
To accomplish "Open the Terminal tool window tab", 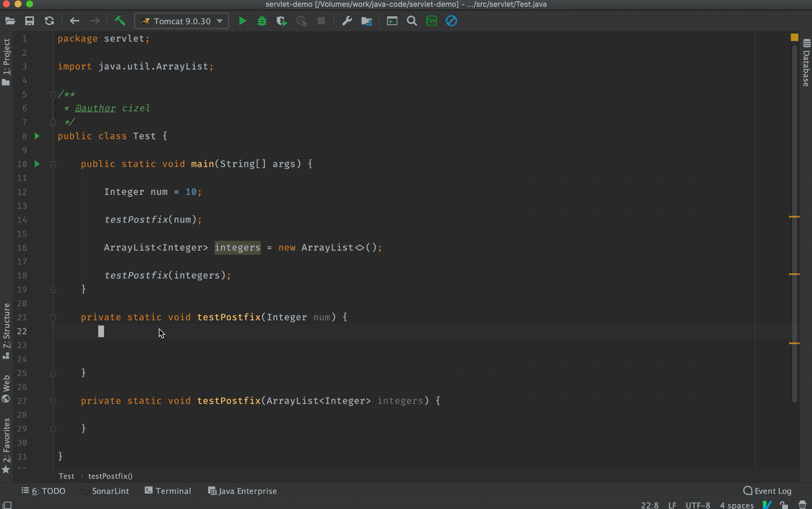I will coord(168,491).
